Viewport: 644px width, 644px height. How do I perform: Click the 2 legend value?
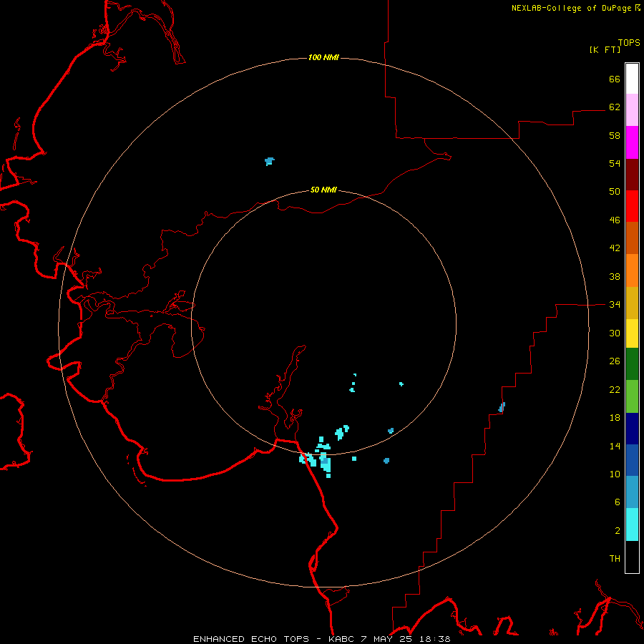[618, 531]
